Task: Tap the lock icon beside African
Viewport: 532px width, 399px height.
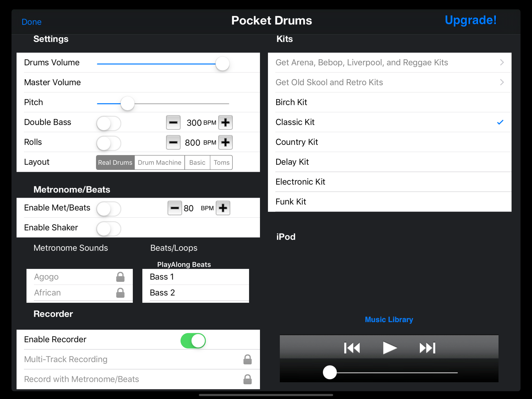Action: pos(120,293)
